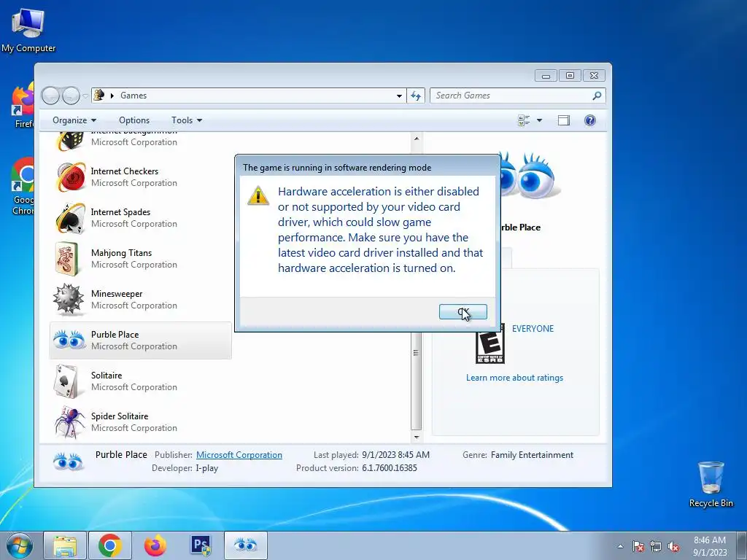The height and width of the screenshot is (560, 747).
Task: Select the Mahjong Titans game icon
Action: coord(66,259)
